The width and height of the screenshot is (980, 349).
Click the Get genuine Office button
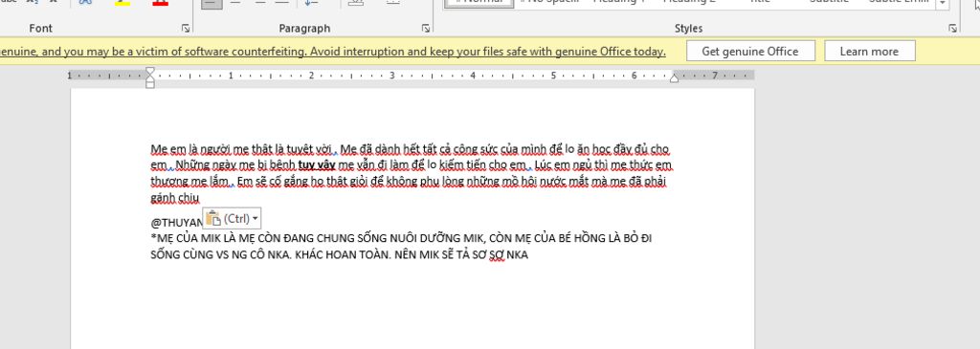[750, 52]
